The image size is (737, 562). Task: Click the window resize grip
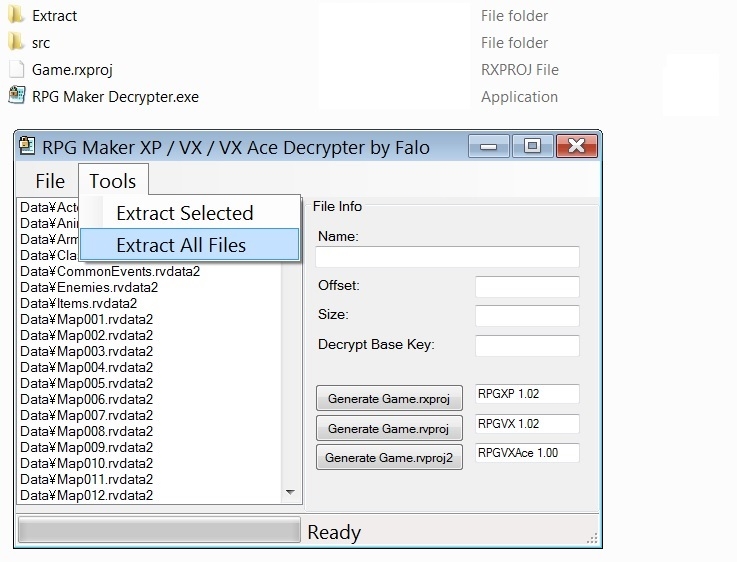(592, 539)
